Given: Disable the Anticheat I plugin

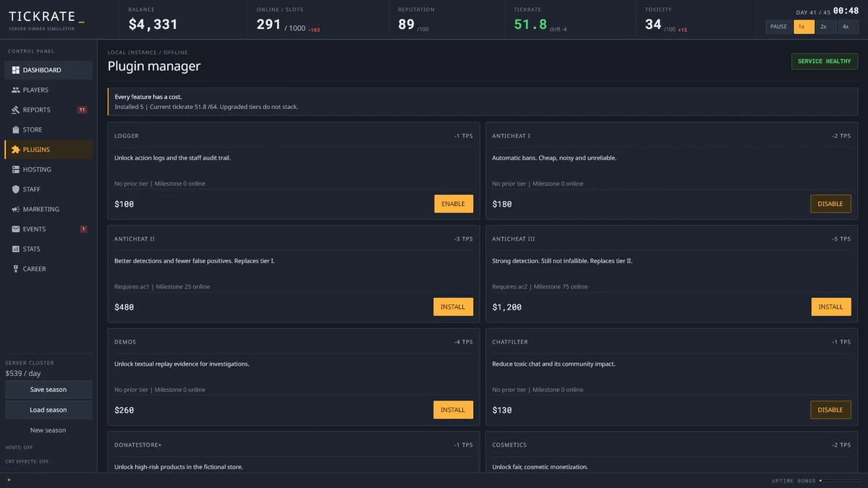Looking at the screenshot, I should click(x=830, y=204).
